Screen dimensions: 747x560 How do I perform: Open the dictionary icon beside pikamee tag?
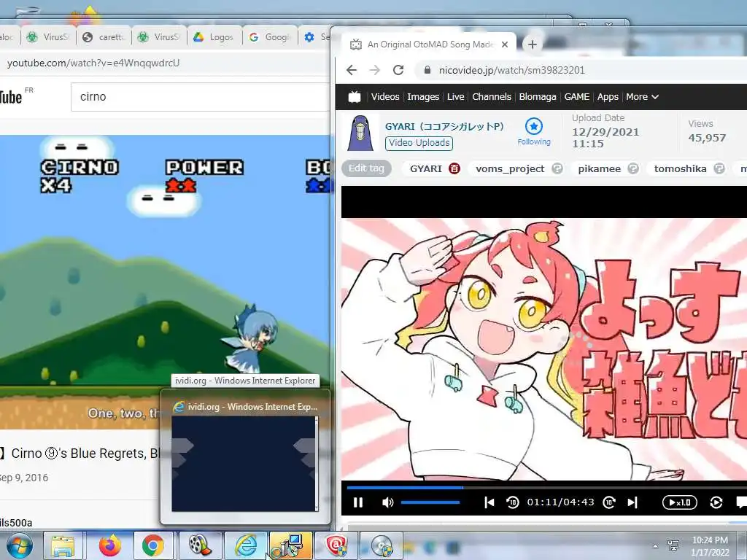(632, 168)
